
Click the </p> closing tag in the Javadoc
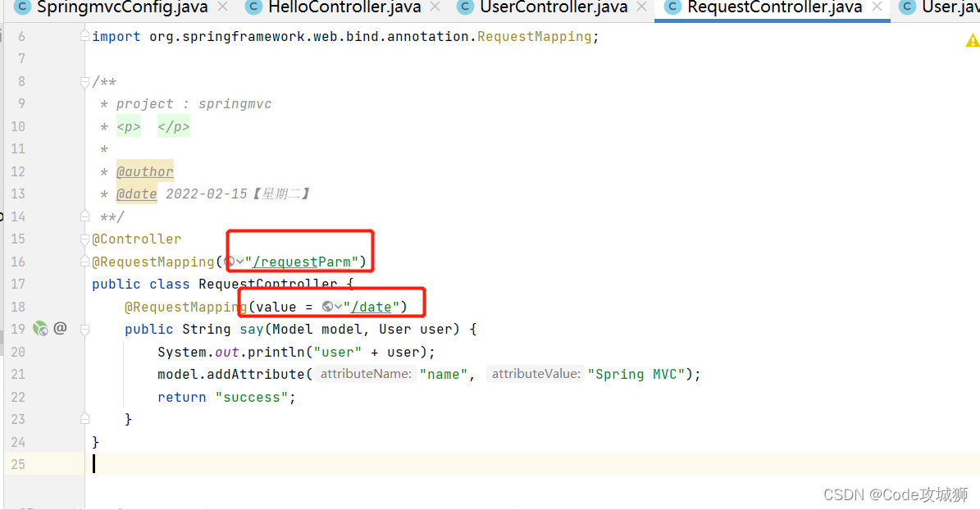[x=174, y=127]
